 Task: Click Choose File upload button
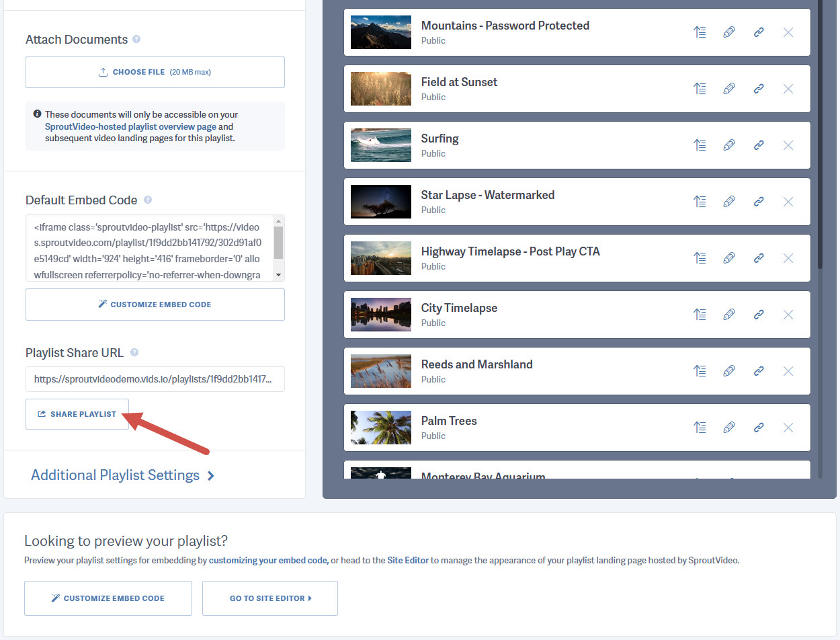(x=155, y=72)
